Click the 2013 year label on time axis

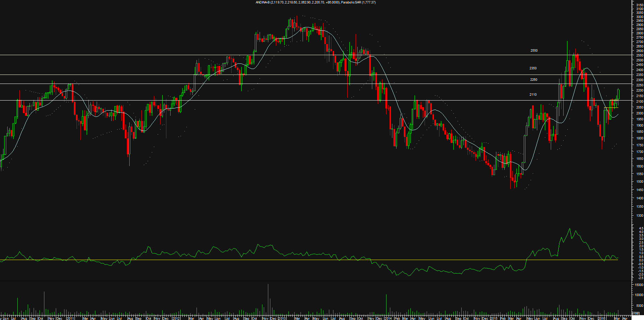click(x=282, y=318)
